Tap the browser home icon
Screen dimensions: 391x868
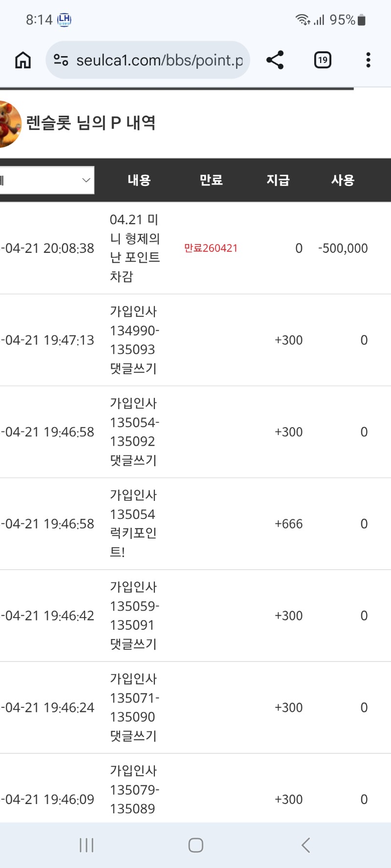pyautogui.click(x=23, y=60)
